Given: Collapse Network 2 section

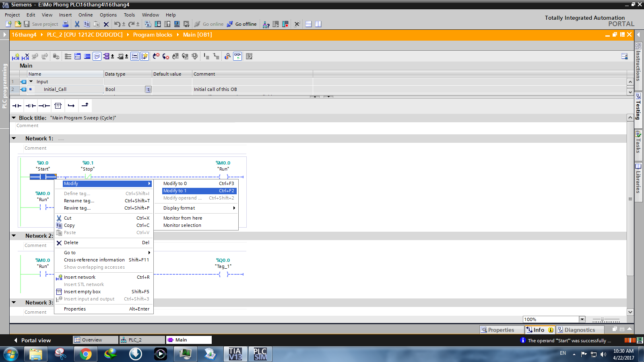Looking at the screenshot, I should coord(14,236).
